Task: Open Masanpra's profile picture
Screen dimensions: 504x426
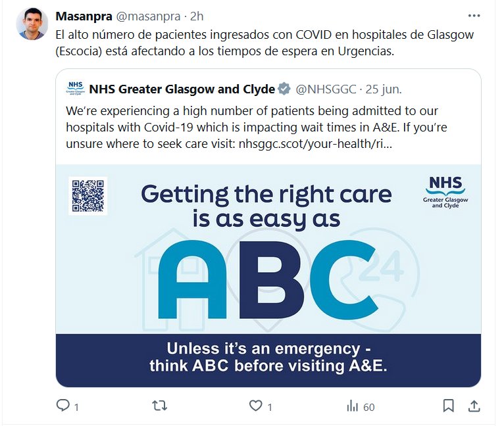Action: click(32, 25)
